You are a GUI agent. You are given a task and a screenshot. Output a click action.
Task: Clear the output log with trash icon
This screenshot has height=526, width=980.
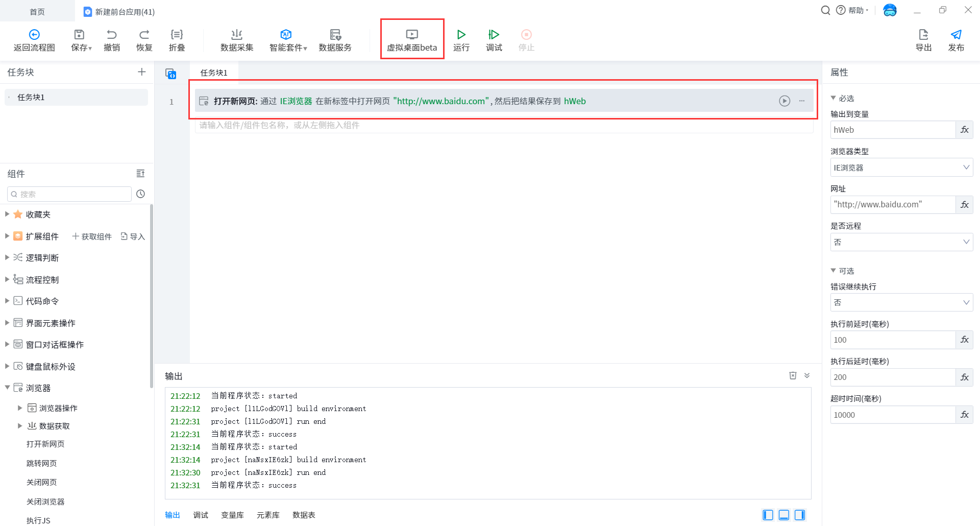point(793,375)
